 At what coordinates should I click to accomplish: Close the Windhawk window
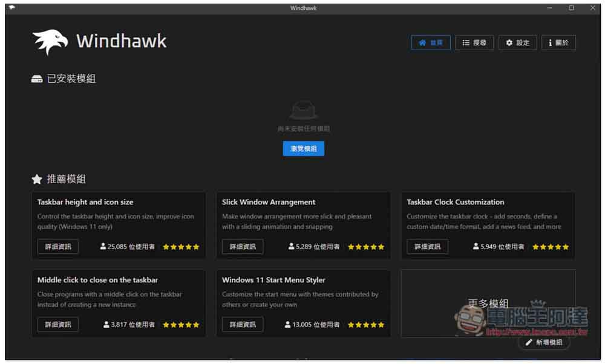coord(593,8)
